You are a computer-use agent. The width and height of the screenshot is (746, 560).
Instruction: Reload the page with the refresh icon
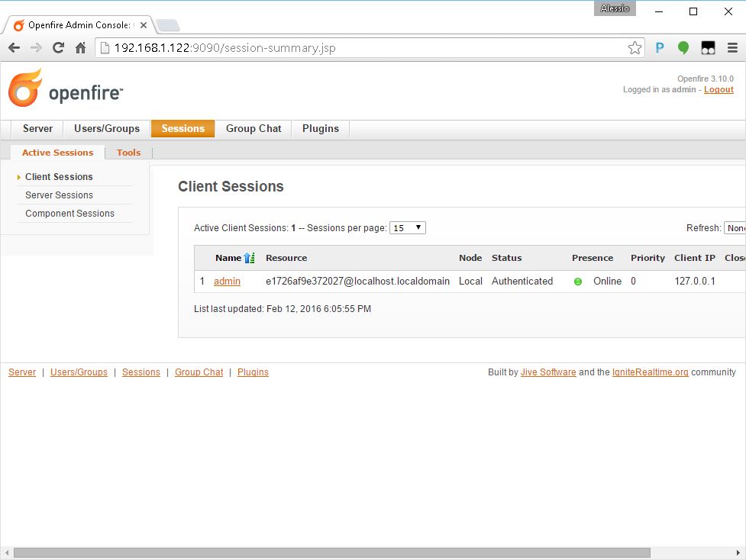coord(58,48)
